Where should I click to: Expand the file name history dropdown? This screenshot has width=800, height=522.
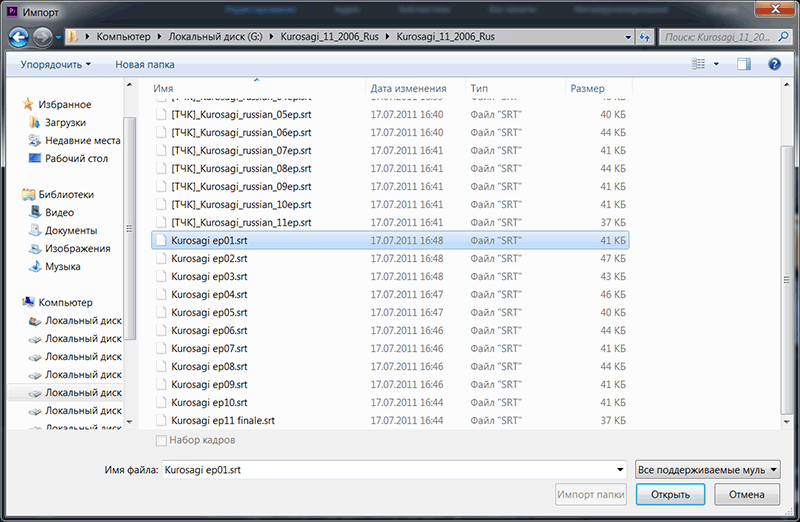620,469
